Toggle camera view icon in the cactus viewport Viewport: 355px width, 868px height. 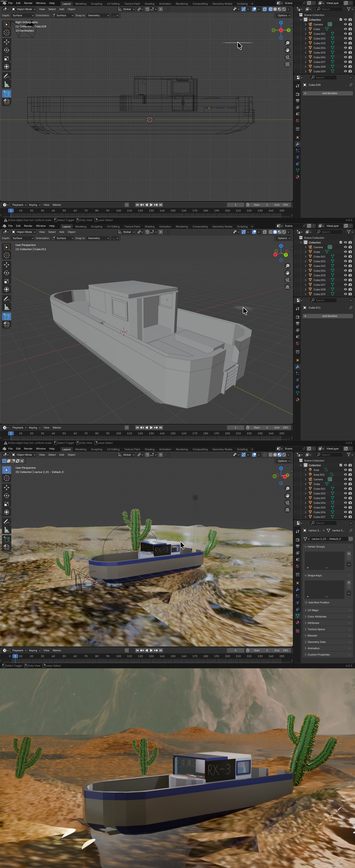[x=288, y=503]
